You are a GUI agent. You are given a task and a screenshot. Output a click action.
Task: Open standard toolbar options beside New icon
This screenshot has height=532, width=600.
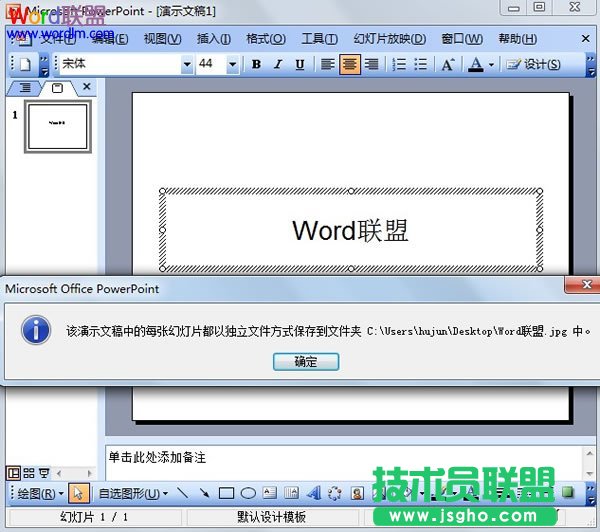tap(44, 65)
